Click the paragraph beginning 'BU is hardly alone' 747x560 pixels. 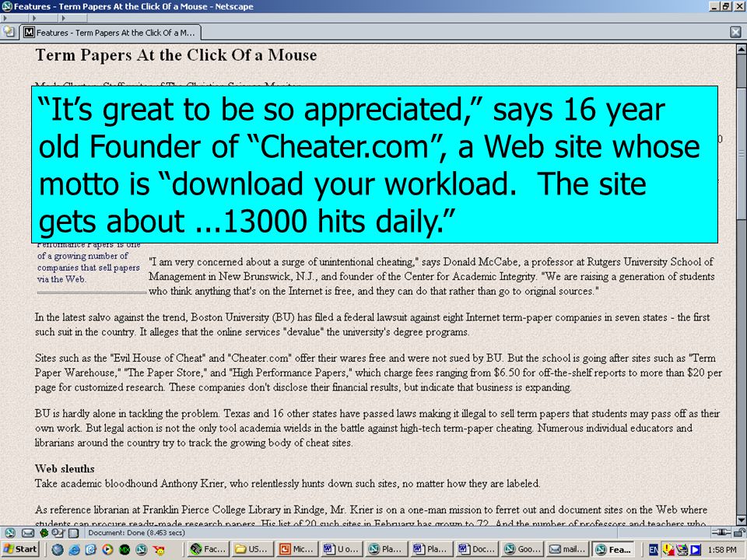377,428
